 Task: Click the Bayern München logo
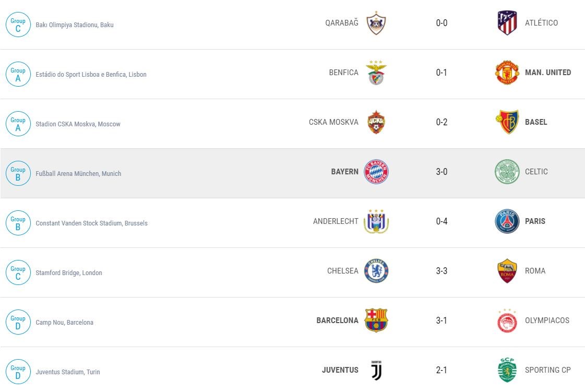(x=376, y=172)
